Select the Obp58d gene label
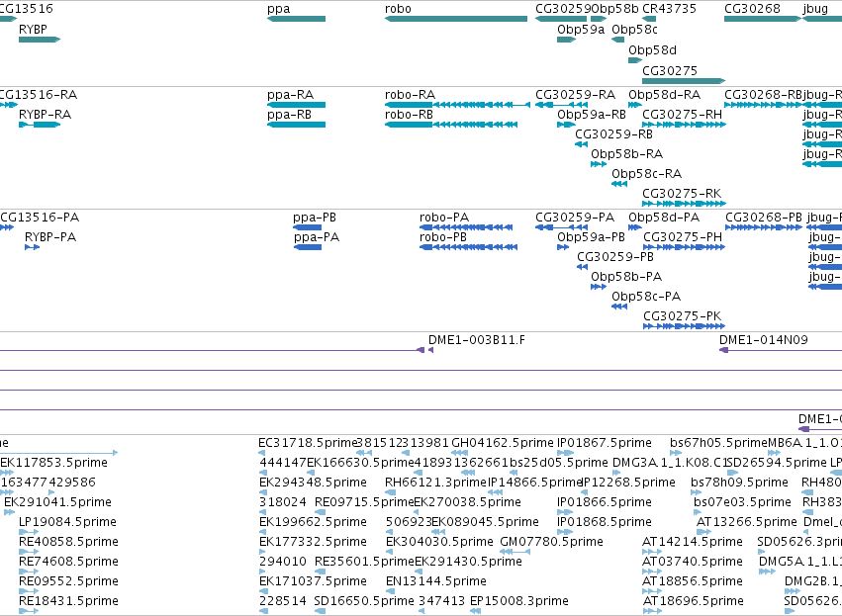 coord(652,49)
